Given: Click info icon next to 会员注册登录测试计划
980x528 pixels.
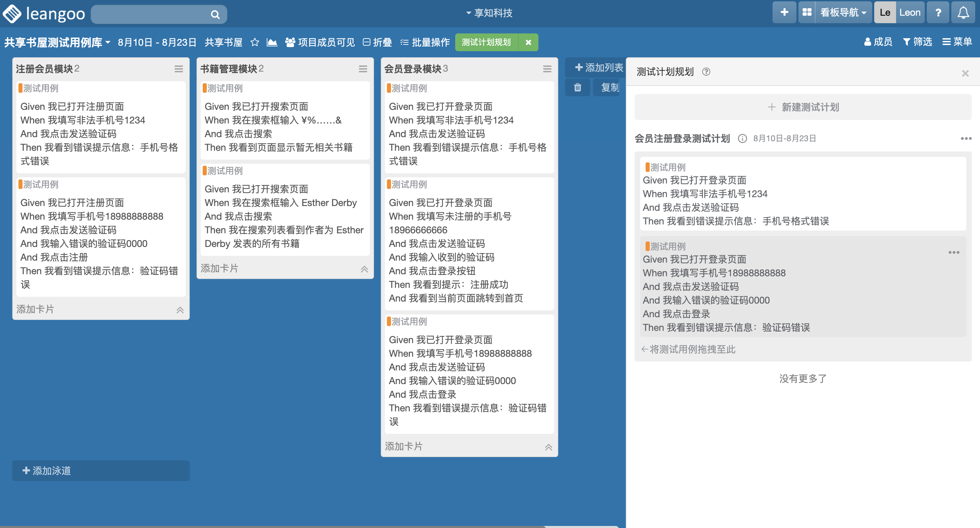Looking at the screenshot, I should click(x=742, y=138).
